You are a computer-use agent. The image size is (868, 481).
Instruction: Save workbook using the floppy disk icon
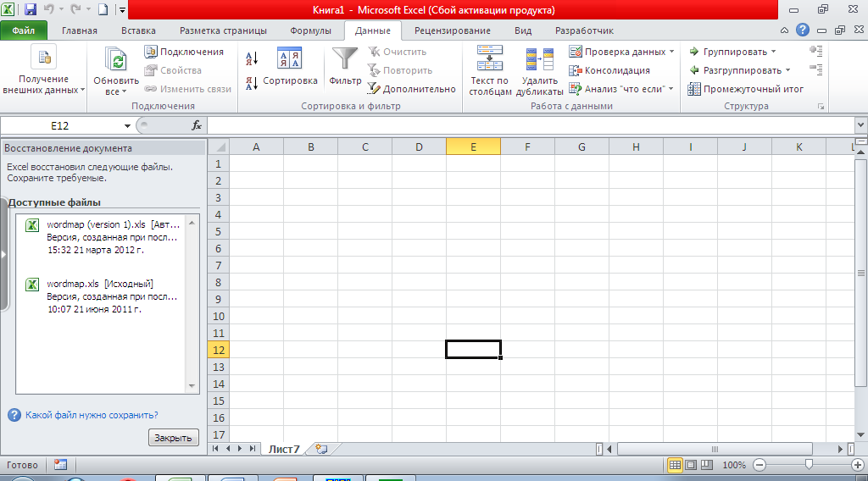pos(30,9)
